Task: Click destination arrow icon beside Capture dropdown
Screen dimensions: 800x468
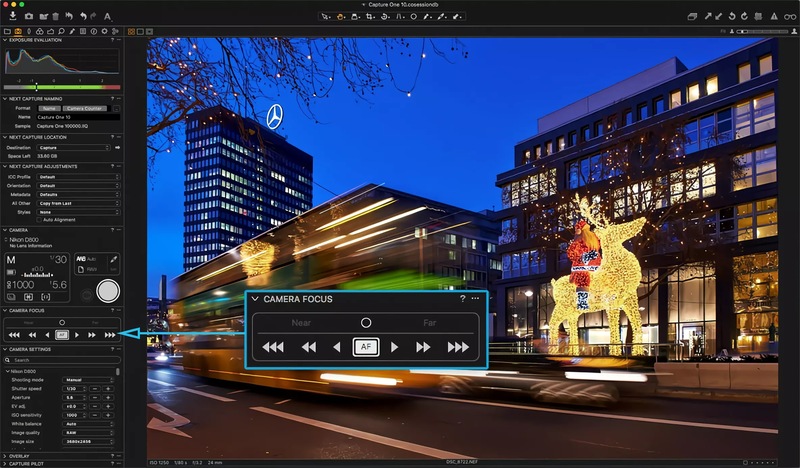Action: coord(117,147)
